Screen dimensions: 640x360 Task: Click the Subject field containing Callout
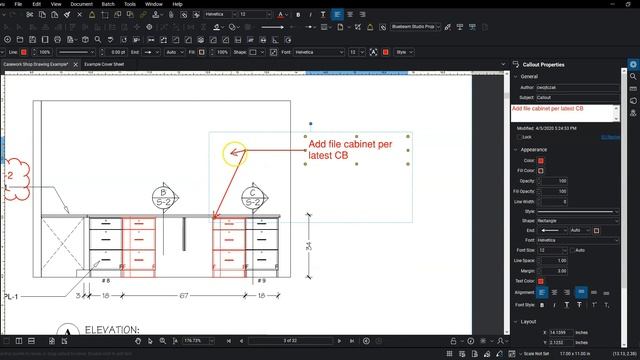[x=578, y=98]
